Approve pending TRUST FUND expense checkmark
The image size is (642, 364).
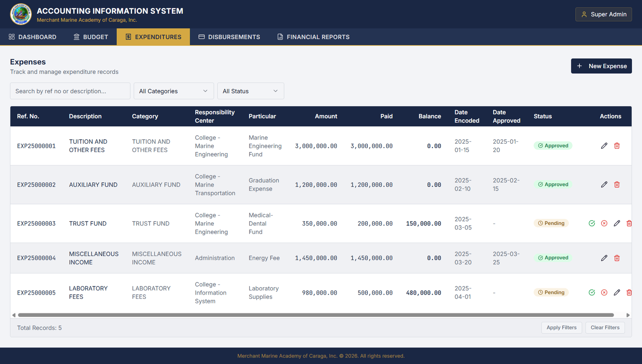tap(592, 224)
